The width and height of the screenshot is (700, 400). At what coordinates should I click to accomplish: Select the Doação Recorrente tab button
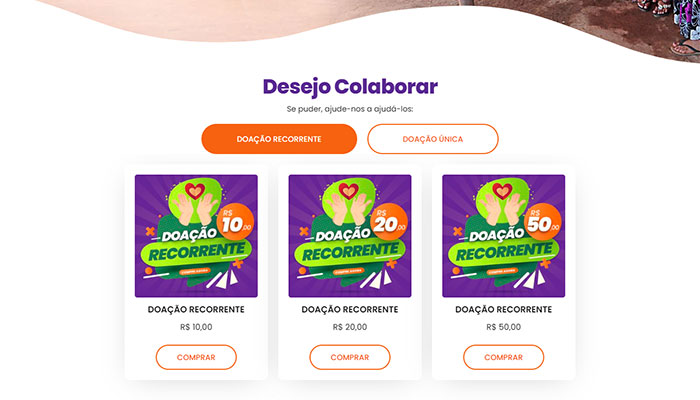[279, 139]
